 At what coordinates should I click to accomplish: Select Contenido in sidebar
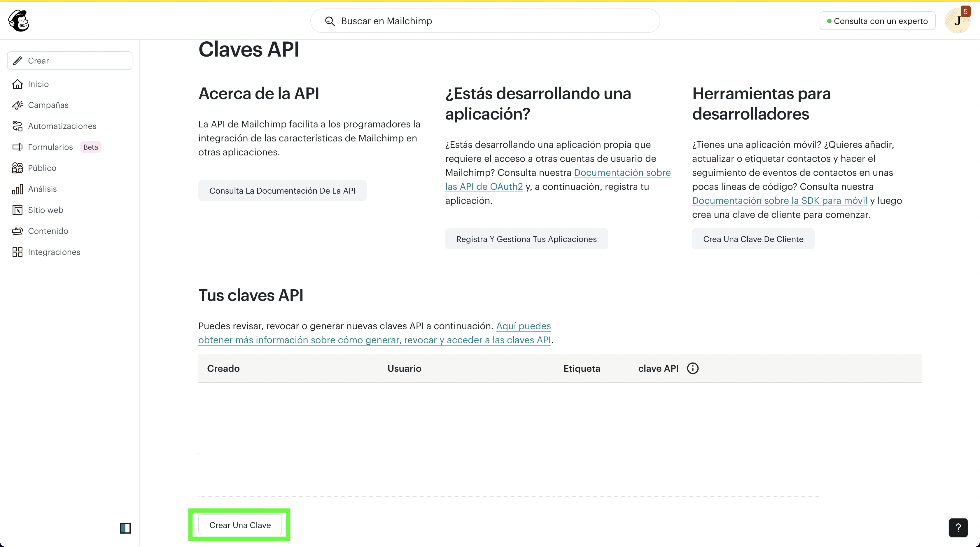[x=48, y=231]
